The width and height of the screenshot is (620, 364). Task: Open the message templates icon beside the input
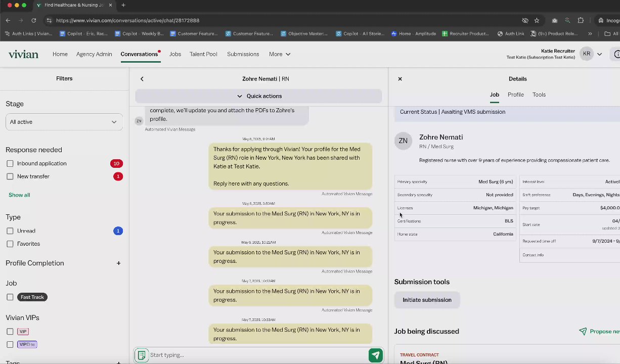click(x=142, y=355)
